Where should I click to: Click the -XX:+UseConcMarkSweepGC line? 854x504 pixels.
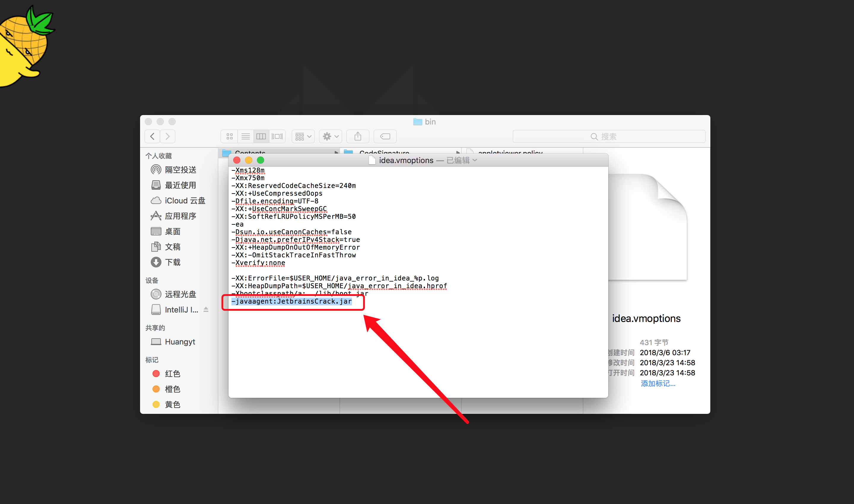point(279,209)
